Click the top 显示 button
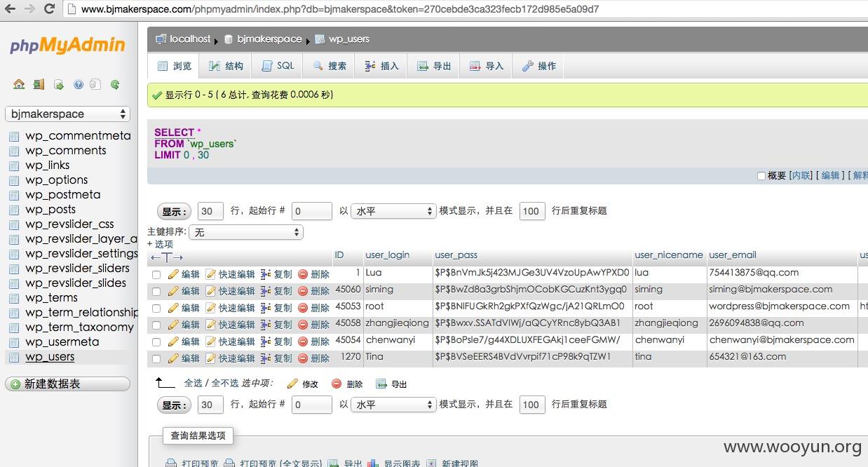Screen dimensions: 868x467 174,211
